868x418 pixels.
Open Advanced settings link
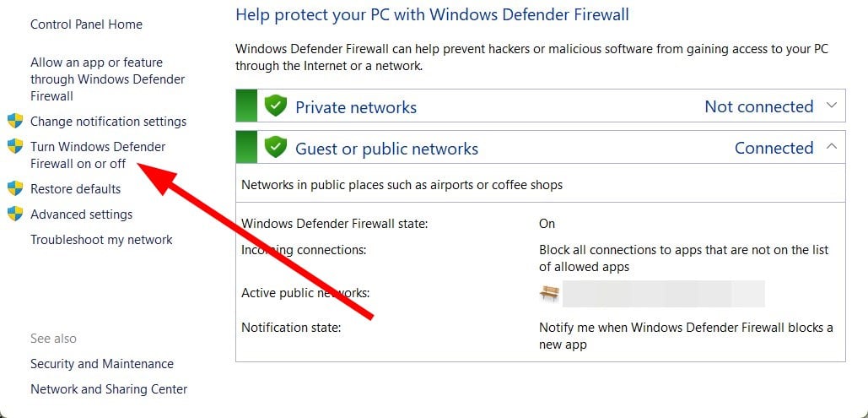click(x=81, y=214)
